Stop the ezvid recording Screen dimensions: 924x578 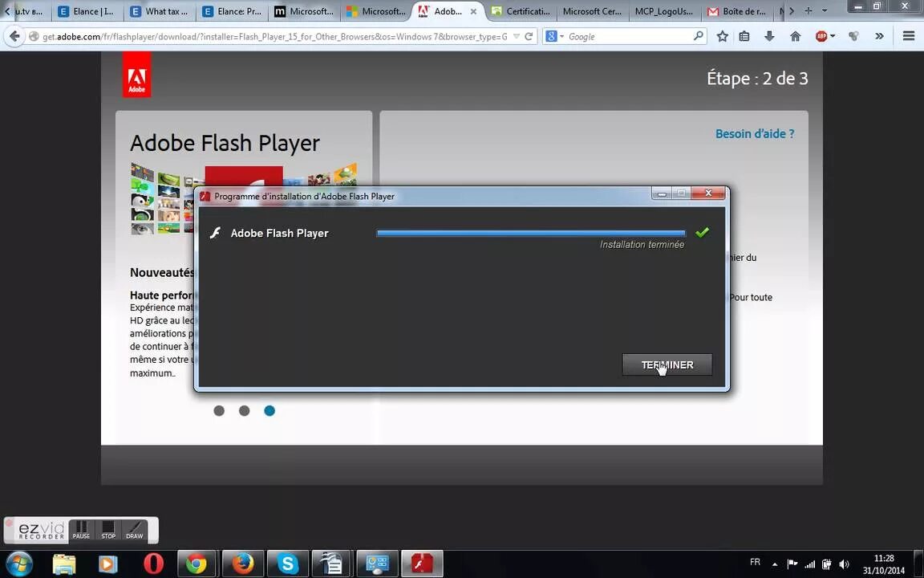tap(108, 530)
